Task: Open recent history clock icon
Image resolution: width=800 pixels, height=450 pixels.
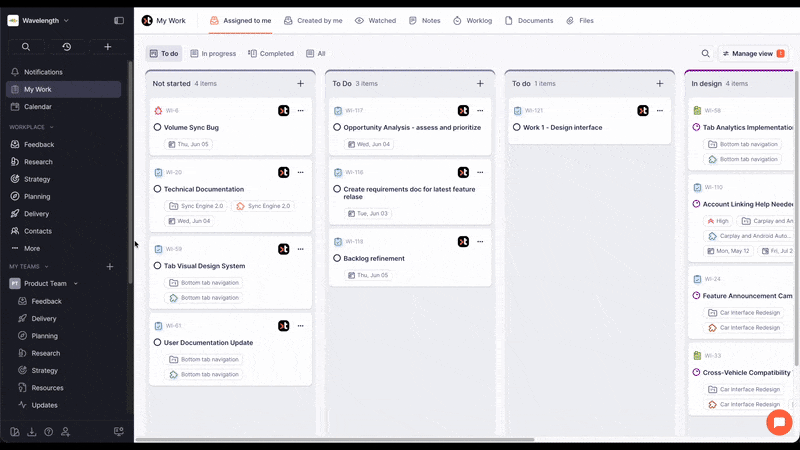Action: (x=67, y=47)
